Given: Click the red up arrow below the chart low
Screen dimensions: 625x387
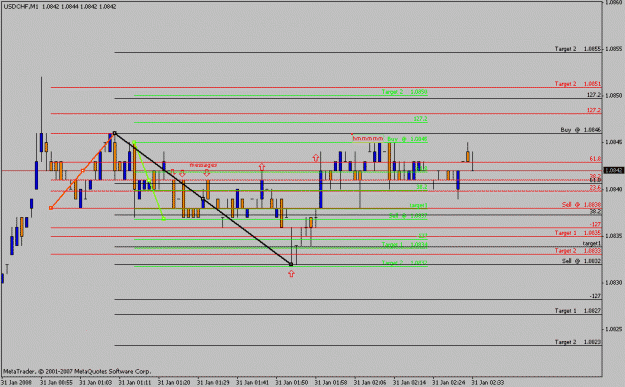Looking at the screenshot, I should coord(291,273).
